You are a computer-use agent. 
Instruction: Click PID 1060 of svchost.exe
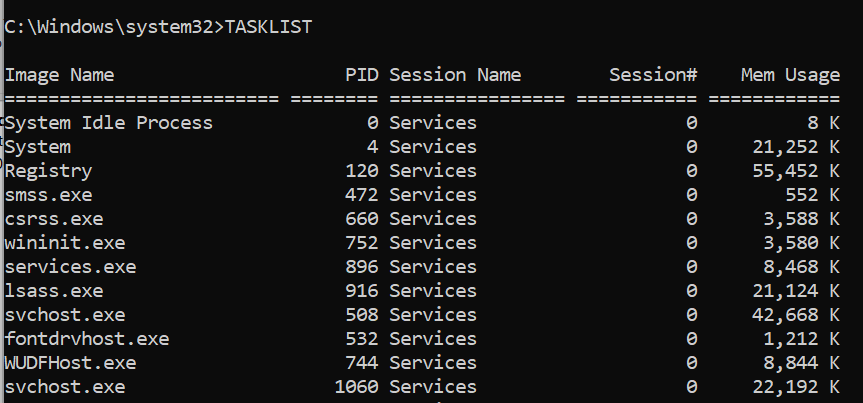(x=356, y=387)
